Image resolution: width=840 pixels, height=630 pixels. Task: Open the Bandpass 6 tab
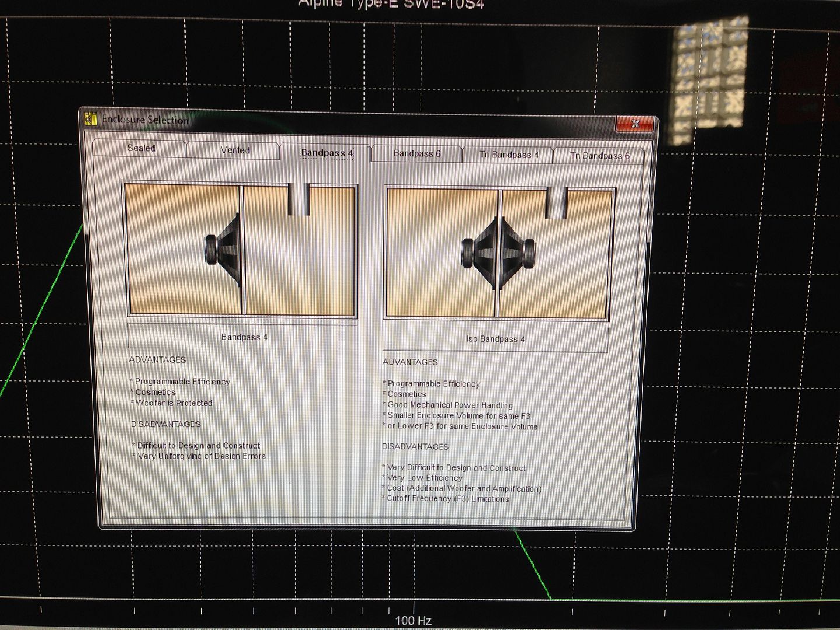[x=416, y=153]
